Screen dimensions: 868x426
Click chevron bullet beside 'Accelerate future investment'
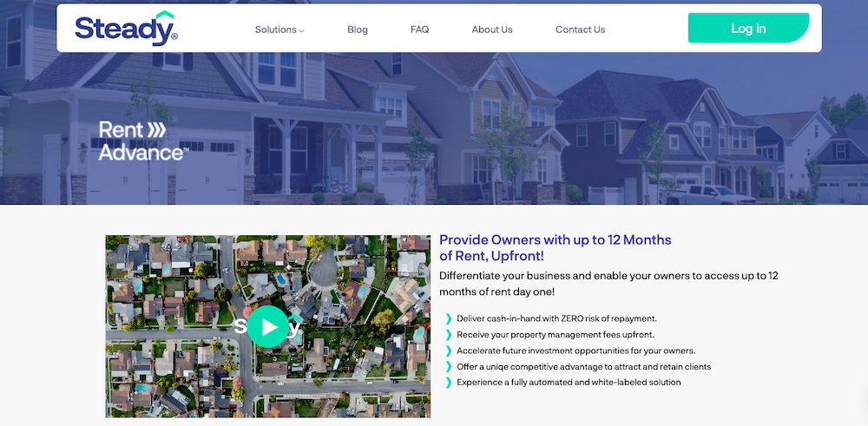coord(448,351)
